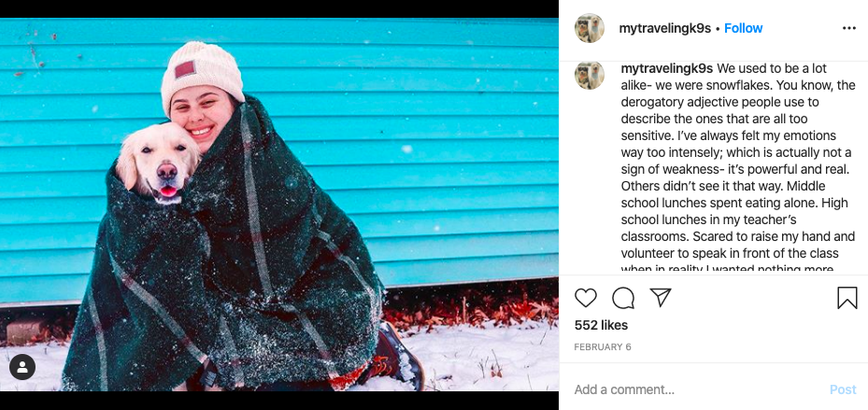Viewport: 868px width, 410px height.
Task: View the list of 552 likes
Action: (601, 325)
